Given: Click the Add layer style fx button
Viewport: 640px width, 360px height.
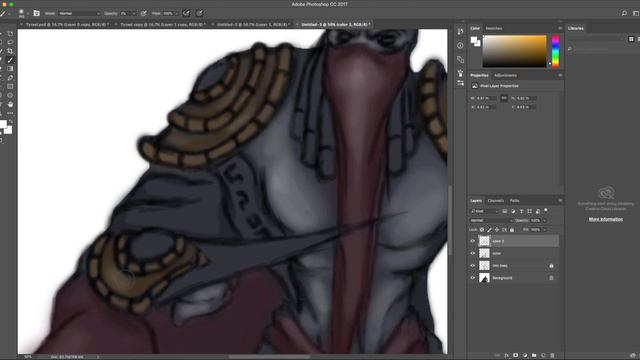Looking at the screenshot, I should 507,356.
